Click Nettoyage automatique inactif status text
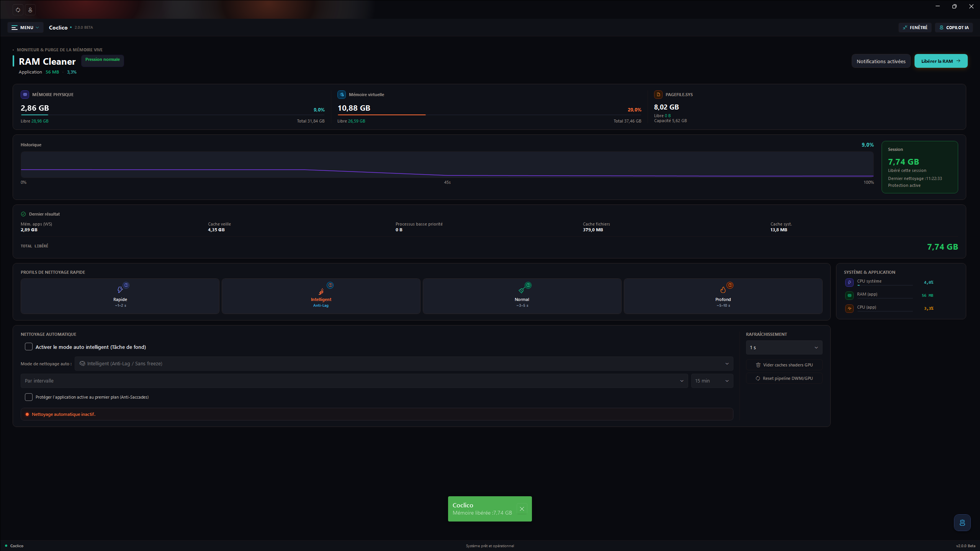 (x=64, y=414)
